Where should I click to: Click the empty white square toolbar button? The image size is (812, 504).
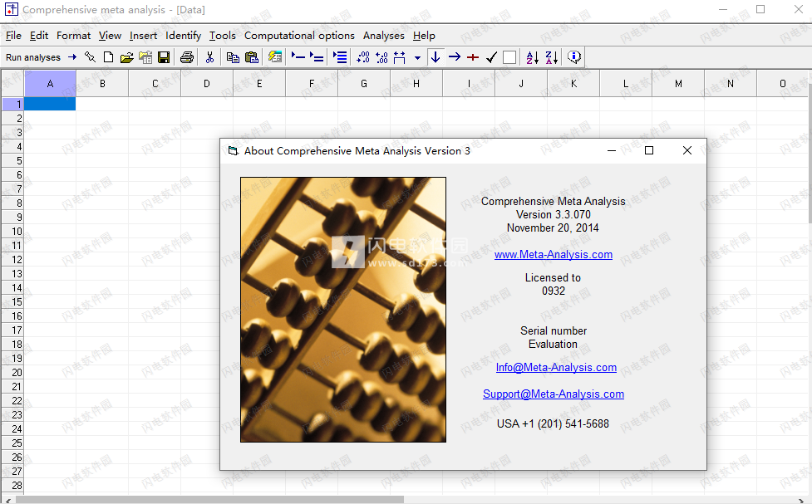[x=509, y=57]
